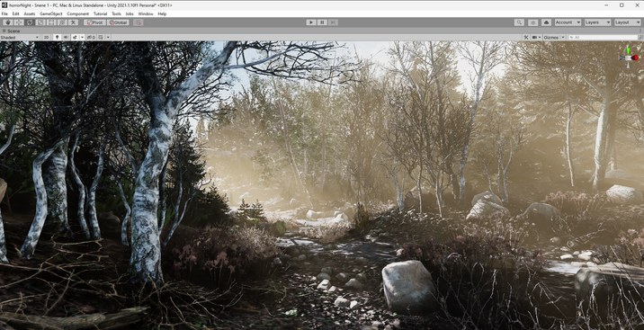Open the Services sun-shaped icon

pyautogui.click(x=532, y=22)
